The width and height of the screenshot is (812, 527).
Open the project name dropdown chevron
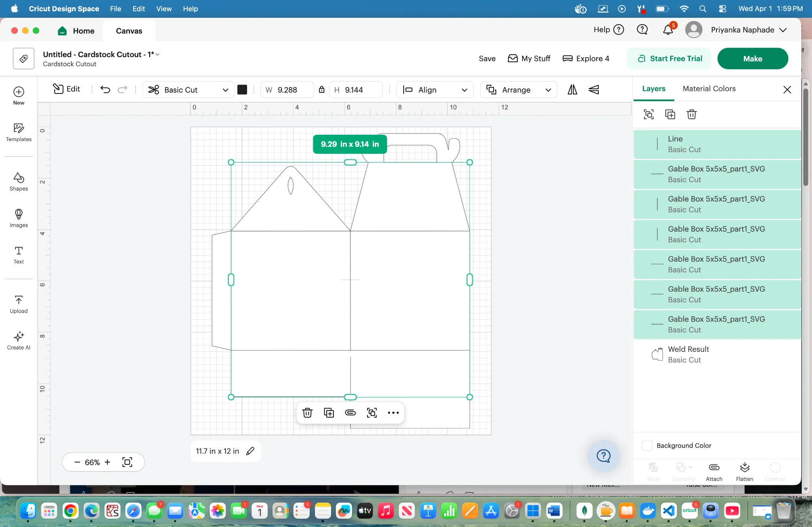pos(157,54)
